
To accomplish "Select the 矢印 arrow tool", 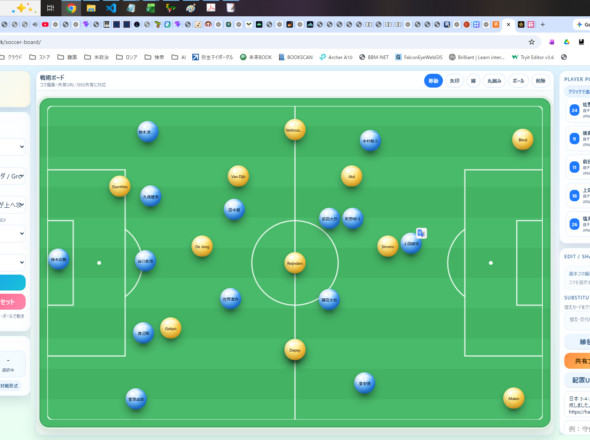I will (x=455, y=81).
